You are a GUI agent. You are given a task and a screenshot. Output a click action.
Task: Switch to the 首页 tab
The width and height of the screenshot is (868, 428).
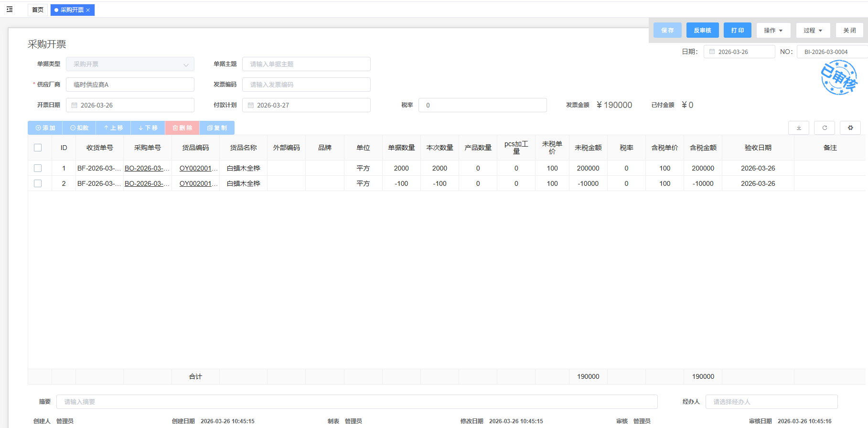click(x=38, y=10)
